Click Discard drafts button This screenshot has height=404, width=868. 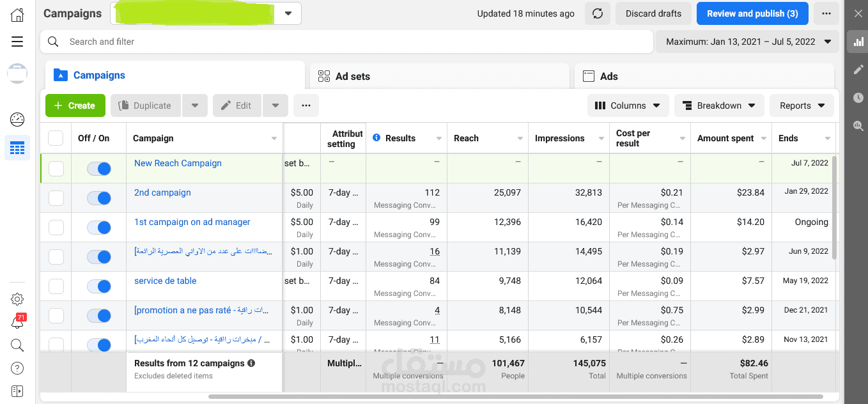pyautogui.click(x=653, y=13)
